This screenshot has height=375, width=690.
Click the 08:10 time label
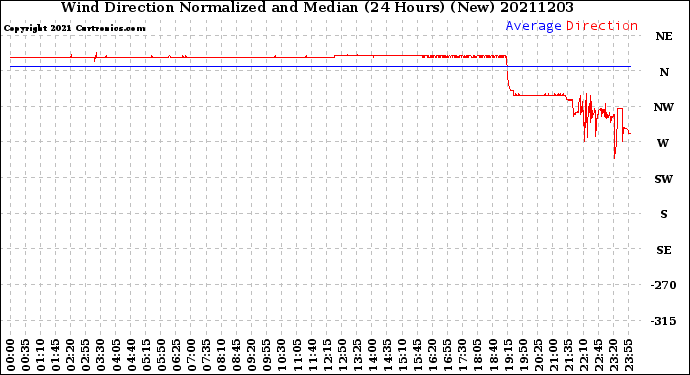[221, 355]
